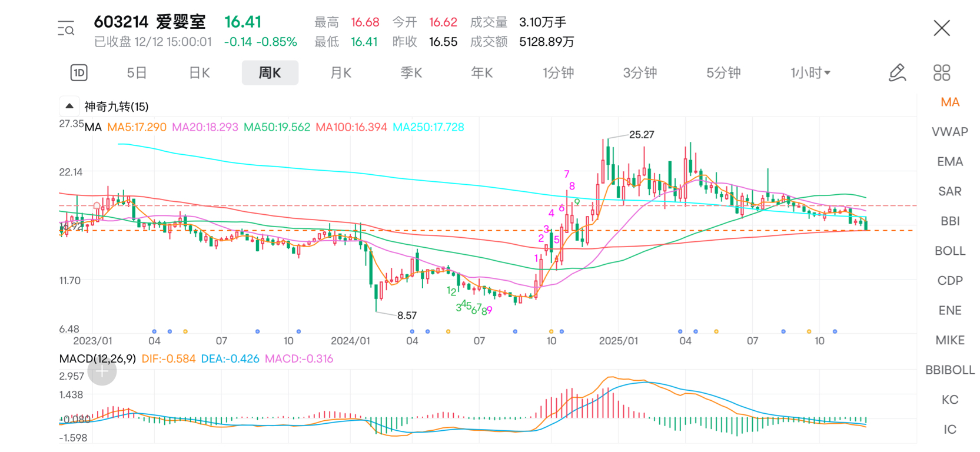
Task: Click the MA250:17.728 legend label
Action: 428,127
